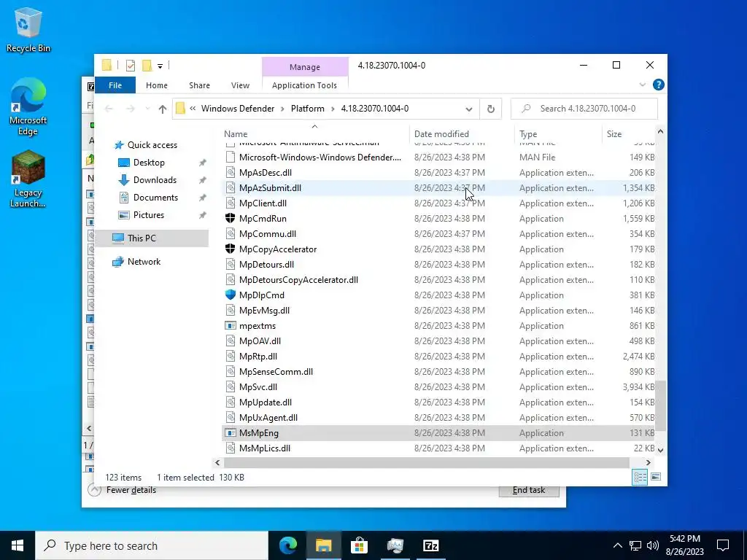Click the volume speaker tray icon
This screenshot has width=747, height=560.
(653, 545)
